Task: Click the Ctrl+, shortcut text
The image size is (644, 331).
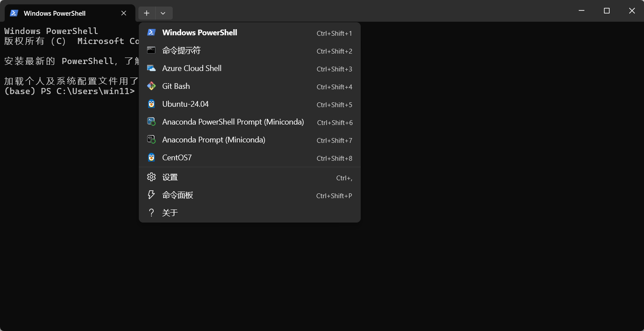Action: click(344, 178)
